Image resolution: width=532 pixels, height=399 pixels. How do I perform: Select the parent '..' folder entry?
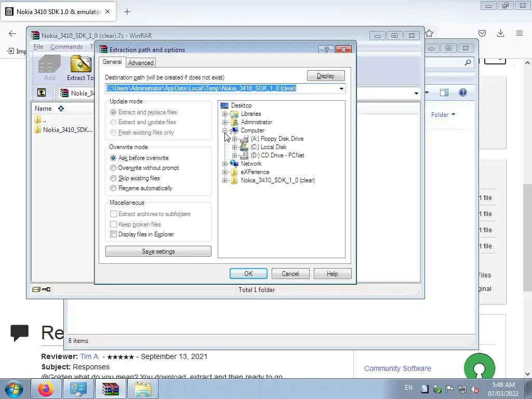[41, 120]
